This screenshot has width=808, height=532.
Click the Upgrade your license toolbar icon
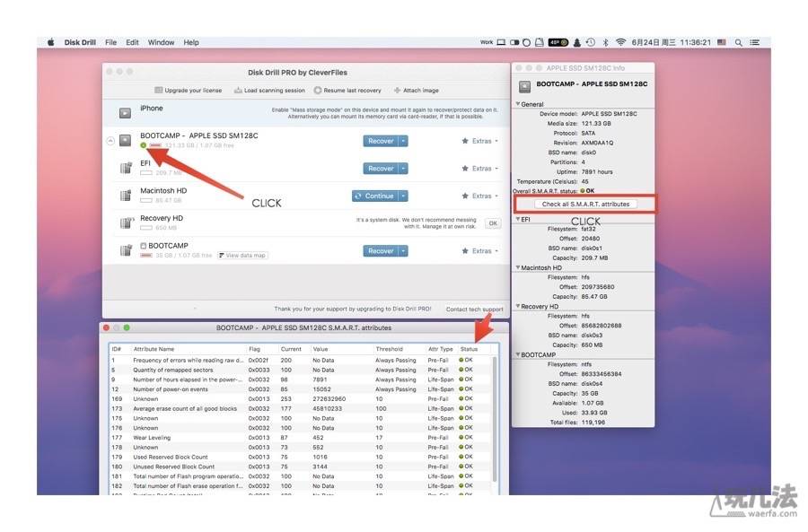point(159,90)
